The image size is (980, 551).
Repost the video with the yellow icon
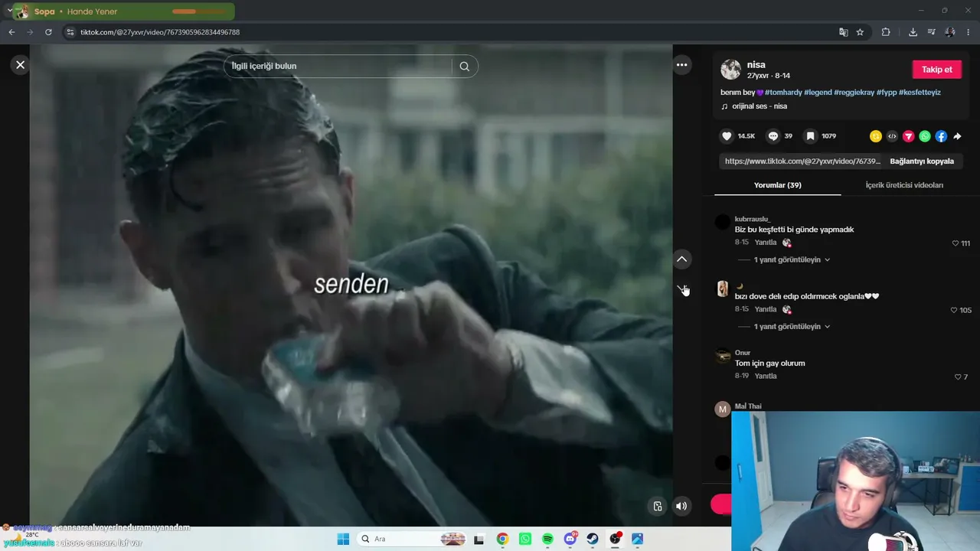coord(876,136)
